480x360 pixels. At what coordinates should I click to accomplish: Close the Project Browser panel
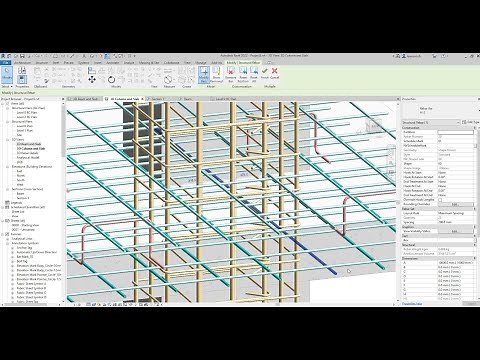(x=63, y=99)
